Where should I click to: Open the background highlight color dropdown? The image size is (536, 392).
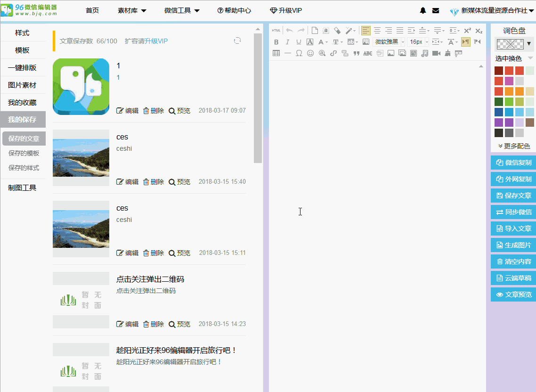tap(357, 42)
